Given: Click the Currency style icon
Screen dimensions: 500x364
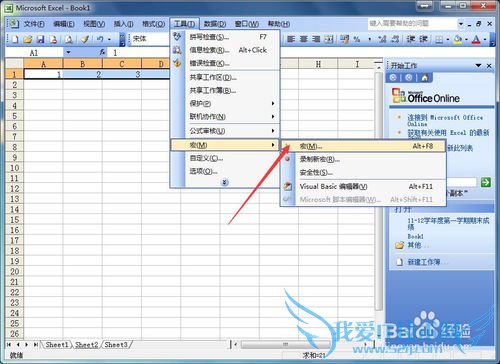Looking at the screenshot, I should pyautogui.click(x=344, y=39).
